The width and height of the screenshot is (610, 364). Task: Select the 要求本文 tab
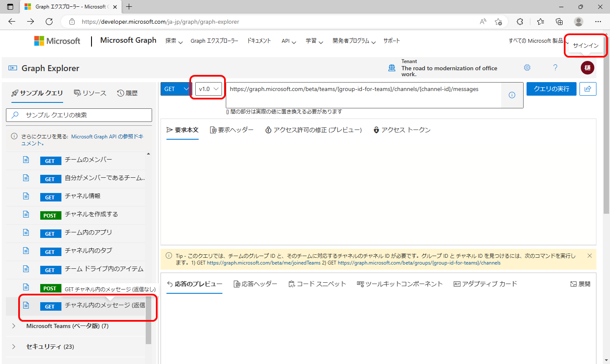point(183,130)
